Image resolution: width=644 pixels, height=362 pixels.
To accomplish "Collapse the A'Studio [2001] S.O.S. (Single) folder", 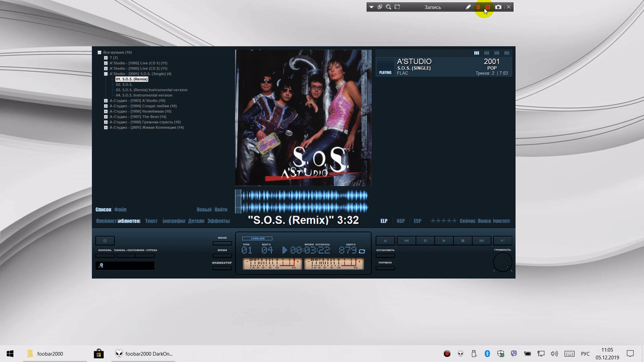I will pyautogui.click(x=106, y=74).
